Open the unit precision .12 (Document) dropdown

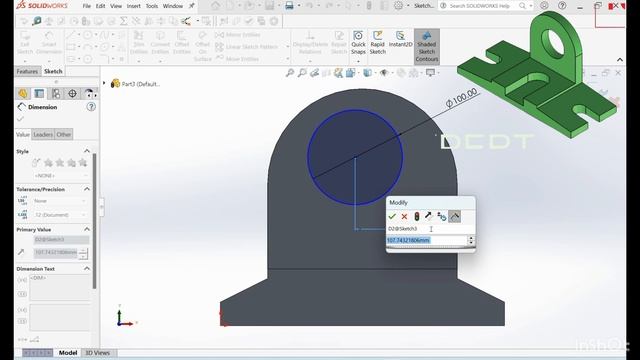61,215
